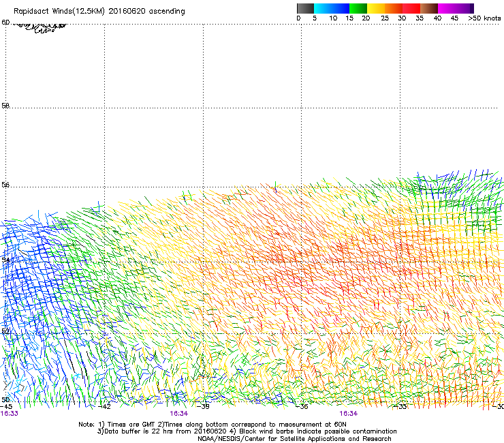The width and height of the screenshot is (504, 443).
Task: Select the orange 25-30 knots legend color
Action: (394, 8)
